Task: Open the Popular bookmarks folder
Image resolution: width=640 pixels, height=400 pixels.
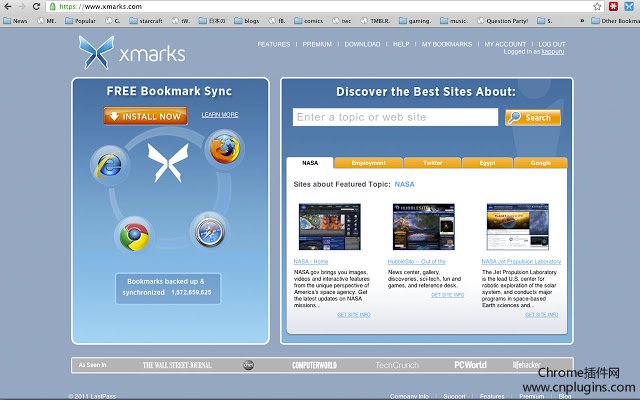Action: coord(80,21)
